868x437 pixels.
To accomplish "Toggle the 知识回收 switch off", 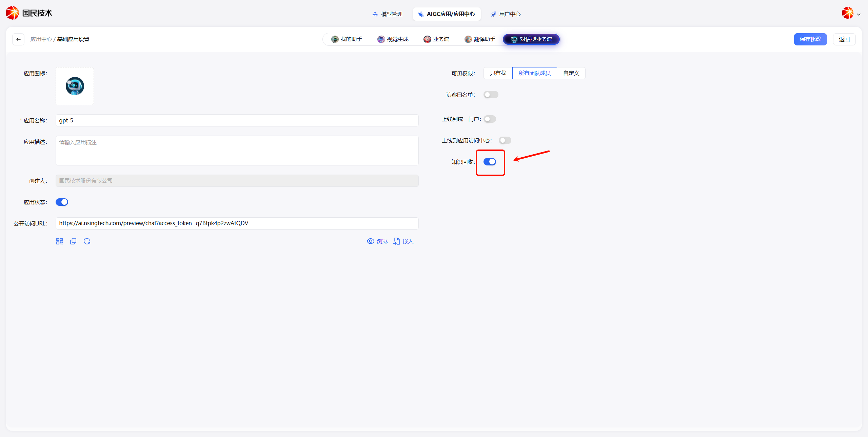I will (x=490, y=162).
